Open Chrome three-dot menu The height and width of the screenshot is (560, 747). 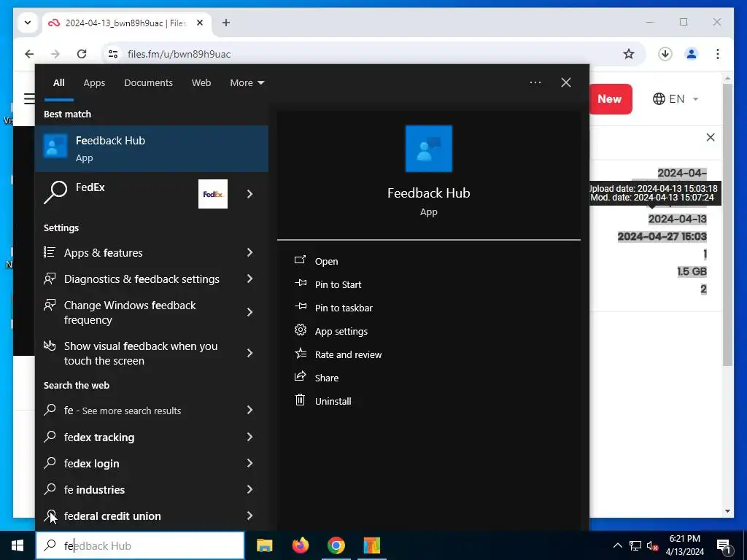(718, 54)
